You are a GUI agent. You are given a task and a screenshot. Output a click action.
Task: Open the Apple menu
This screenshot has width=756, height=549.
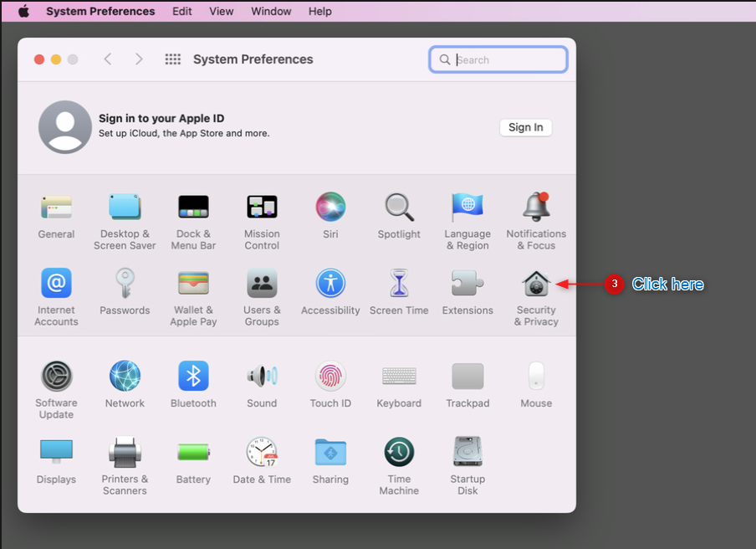coord(23,11)
